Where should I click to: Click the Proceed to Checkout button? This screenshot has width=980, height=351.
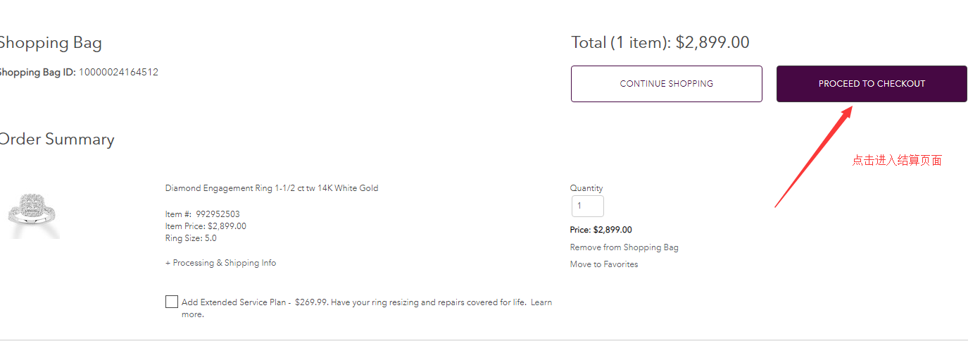click(x=871, y=84)
